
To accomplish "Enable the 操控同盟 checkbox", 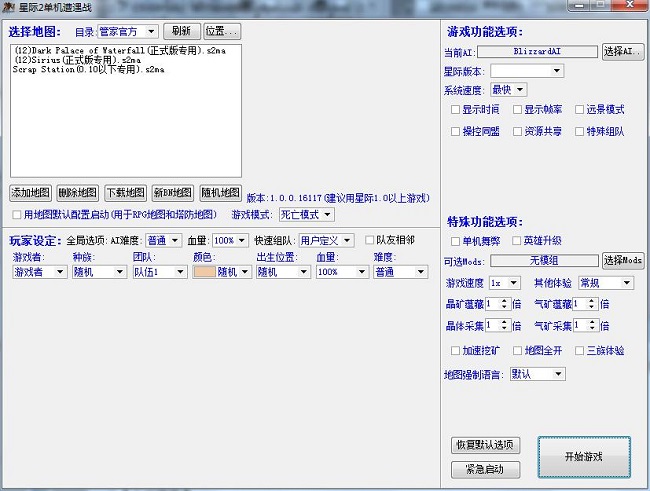I will click(455, 131).
